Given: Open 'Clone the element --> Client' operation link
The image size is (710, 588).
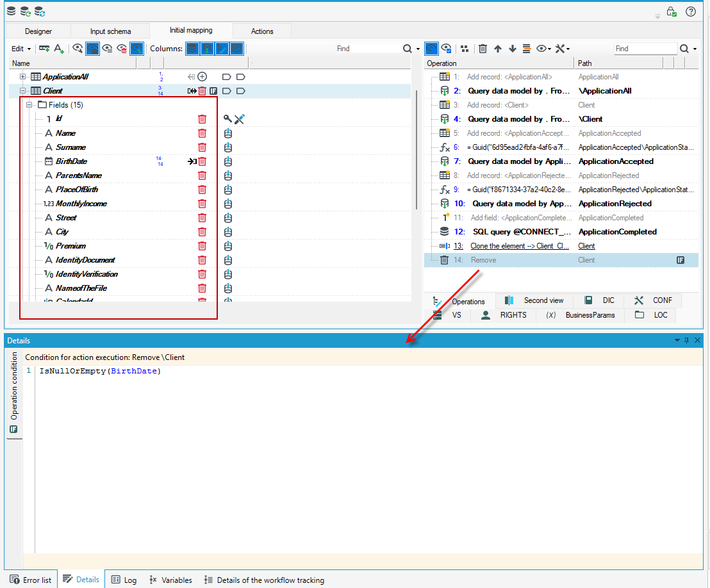Looking at the screenshot, I should [x=520, y=246].
